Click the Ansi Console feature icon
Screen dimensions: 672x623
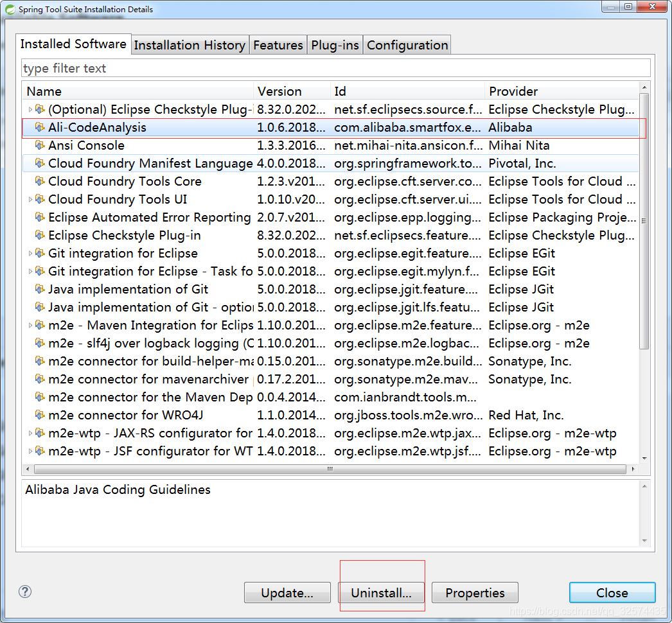[40, 145]
